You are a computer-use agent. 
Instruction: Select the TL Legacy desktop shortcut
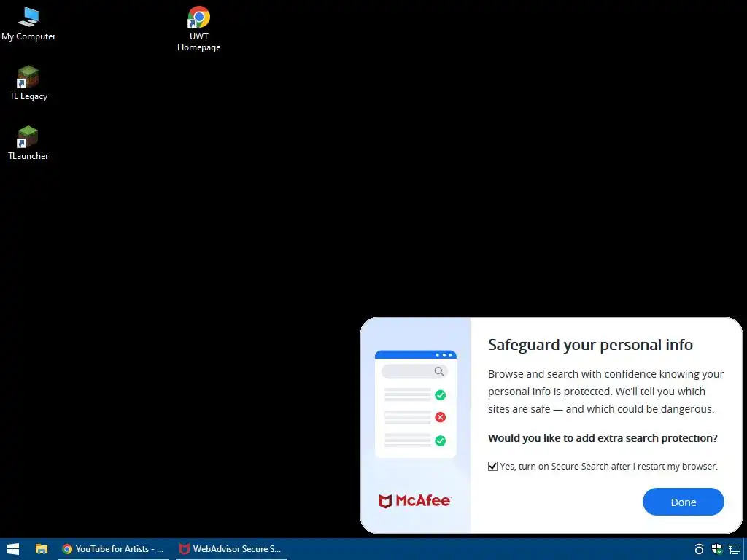pos(28,83)
